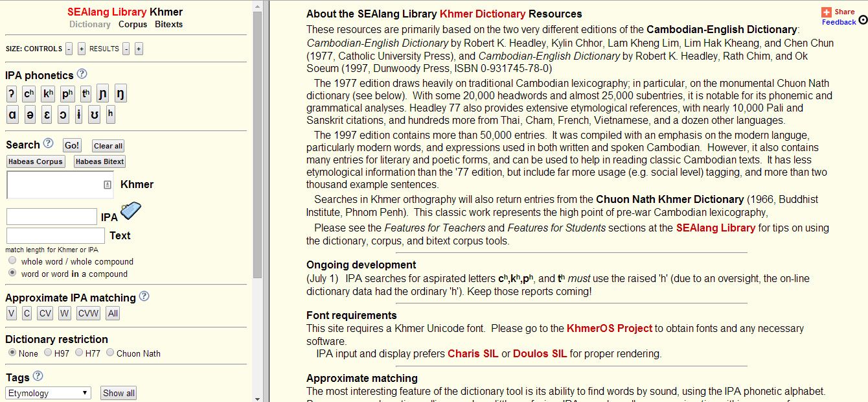868x402 pixels.
Task: Restrict dictionary to H97
Action: point(48,353)
